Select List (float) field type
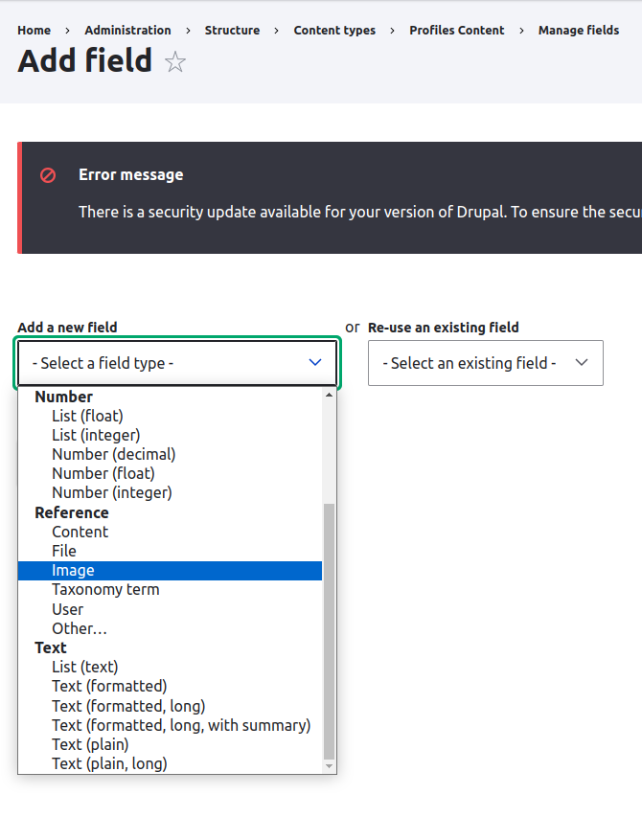Viewport: 642px width, 840px height. (x=170, y=416)
